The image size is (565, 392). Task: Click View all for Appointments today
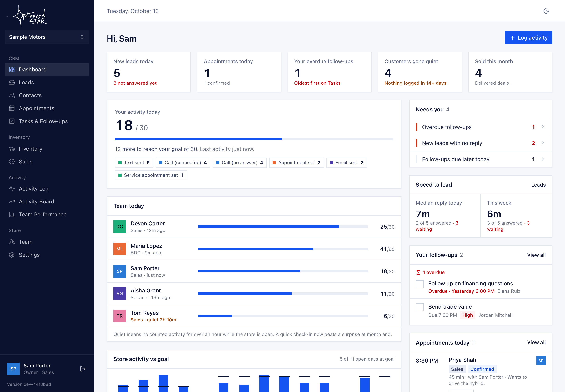[536, 342]
